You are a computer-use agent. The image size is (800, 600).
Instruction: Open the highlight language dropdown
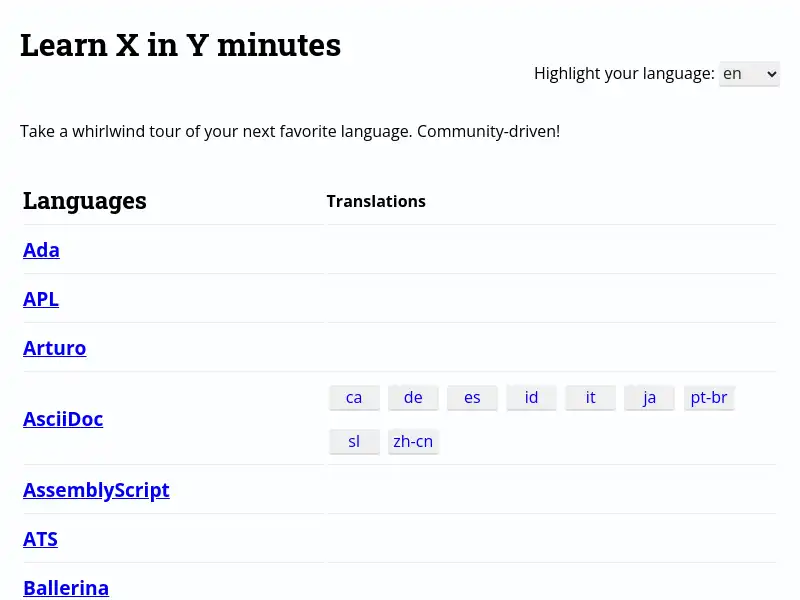tap(749, 73)
